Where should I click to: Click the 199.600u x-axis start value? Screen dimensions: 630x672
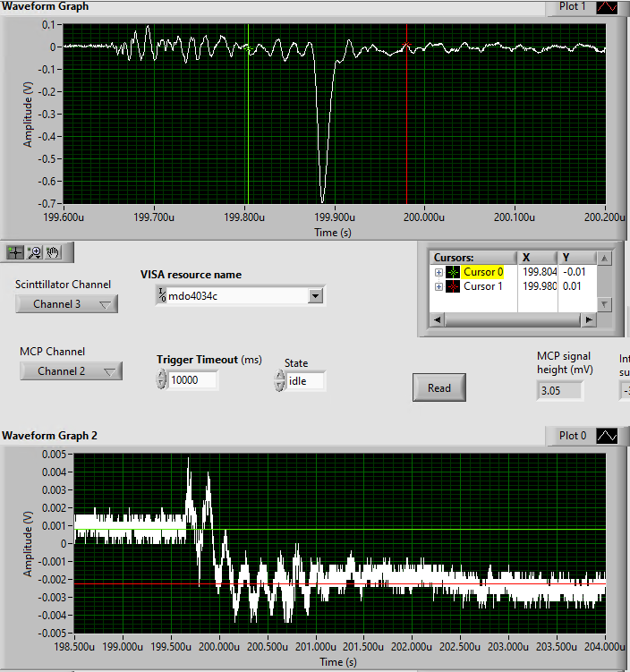64,217
